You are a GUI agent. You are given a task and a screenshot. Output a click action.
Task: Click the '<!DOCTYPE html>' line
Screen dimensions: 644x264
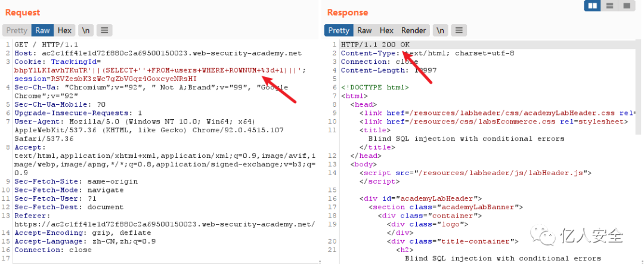click(375, 88)
